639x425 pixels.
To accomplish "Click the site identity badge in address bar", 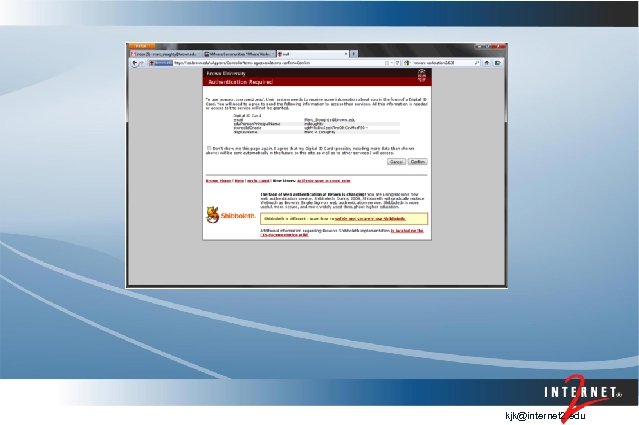I will [161, 63].
